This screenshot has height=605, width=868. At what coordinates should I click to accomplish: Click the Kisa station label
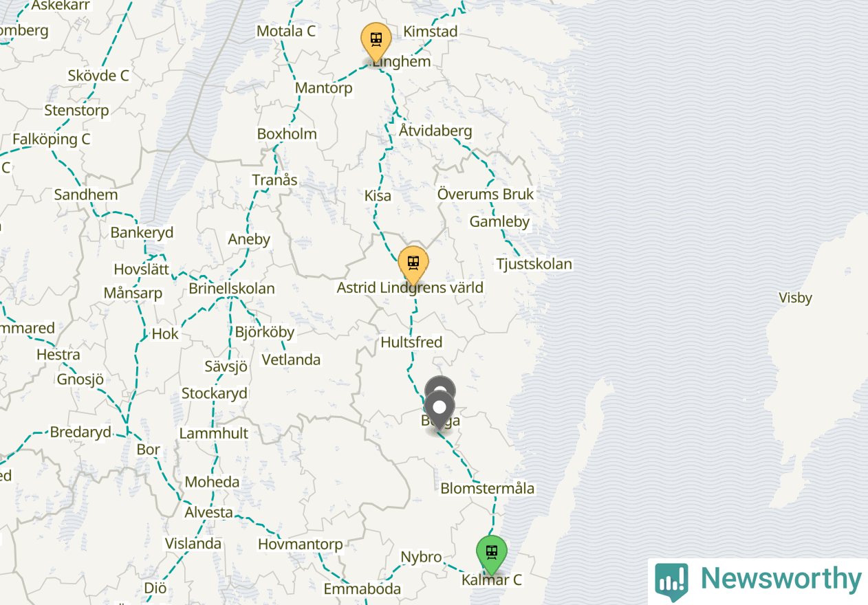click(x=378, y=196)
